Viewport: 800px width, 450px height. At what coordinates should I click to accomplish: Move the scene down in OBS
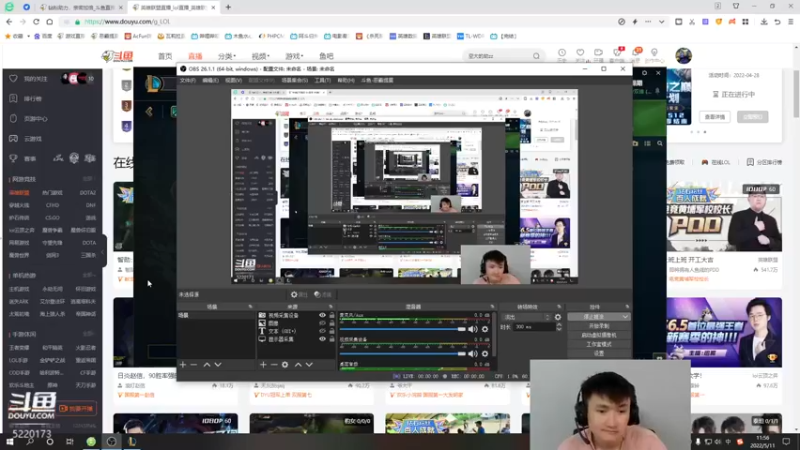click(218, 365)
